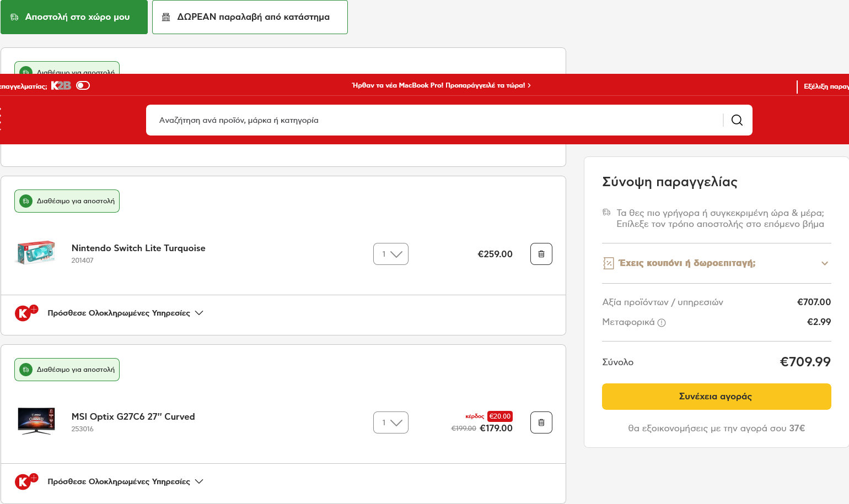The height and width of the screenshot is (504, 849).
Task: Expand coupon 'Έχεις κουπόνι ή δωροεπιταγή' section
Action: pos(716,263)
